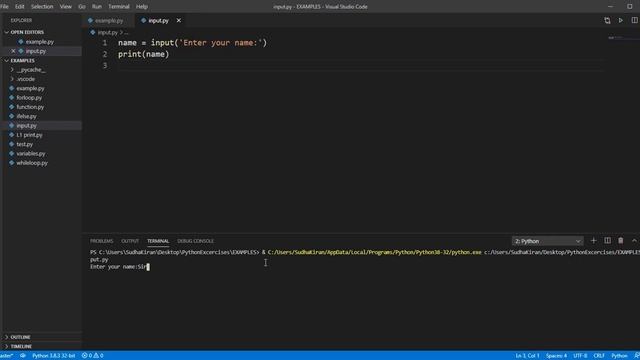Click the print(name) line in editor

pyautogui.click(x=143, y=54)
